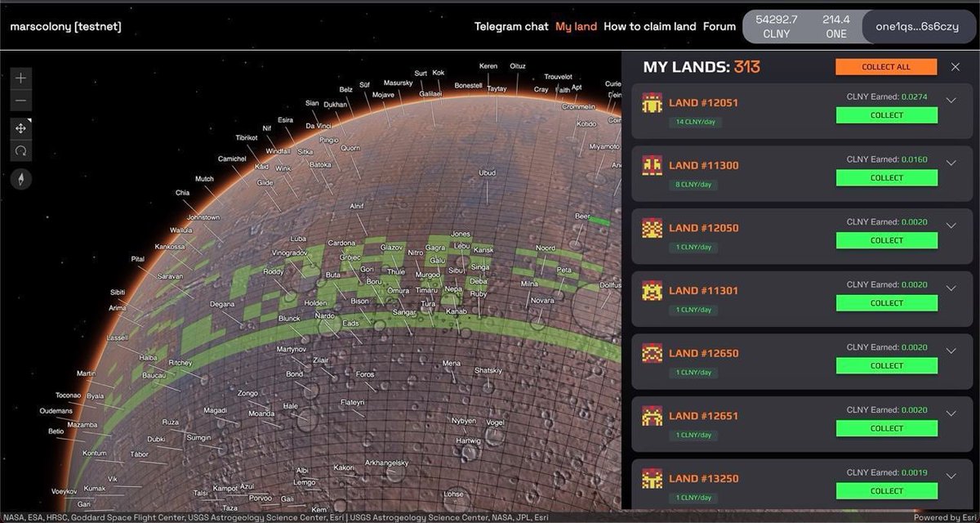Click the LAND #13250 title
The image size is (980, 523).
tap(703, 478)
